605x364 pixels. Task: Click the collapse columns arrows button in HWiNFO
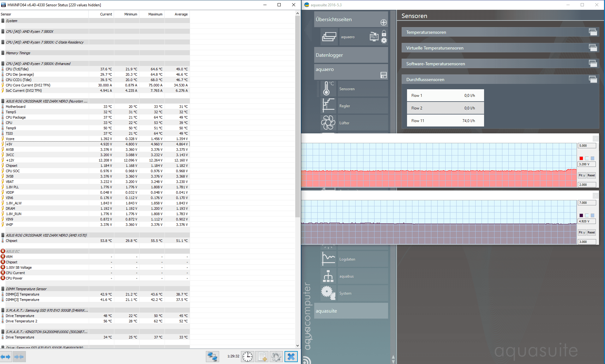19,357
